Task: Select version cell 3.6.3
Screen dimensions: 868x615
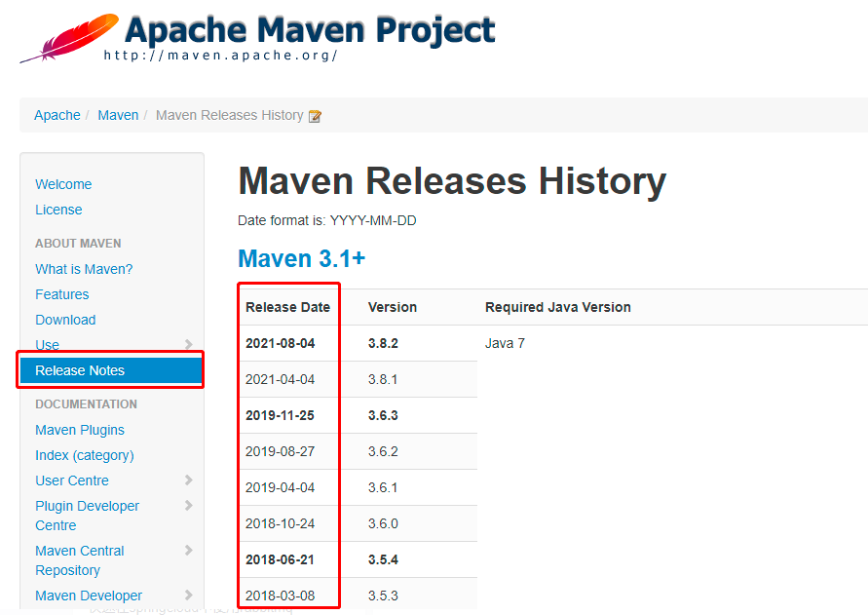Action: (x=383, y=415)
